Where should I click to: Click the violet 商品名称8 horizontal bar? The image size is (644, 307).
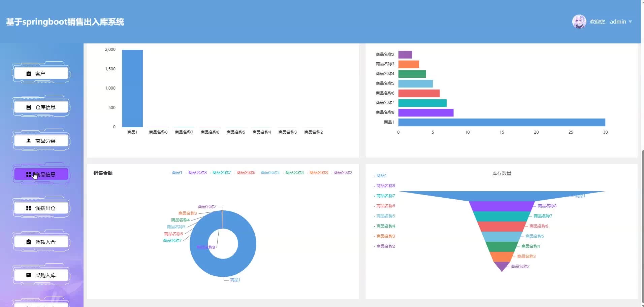(x=426, y=112)
